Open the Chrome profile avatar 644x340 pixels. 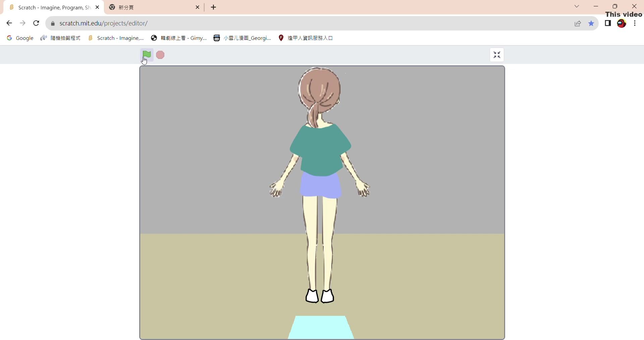coord(621,23)
